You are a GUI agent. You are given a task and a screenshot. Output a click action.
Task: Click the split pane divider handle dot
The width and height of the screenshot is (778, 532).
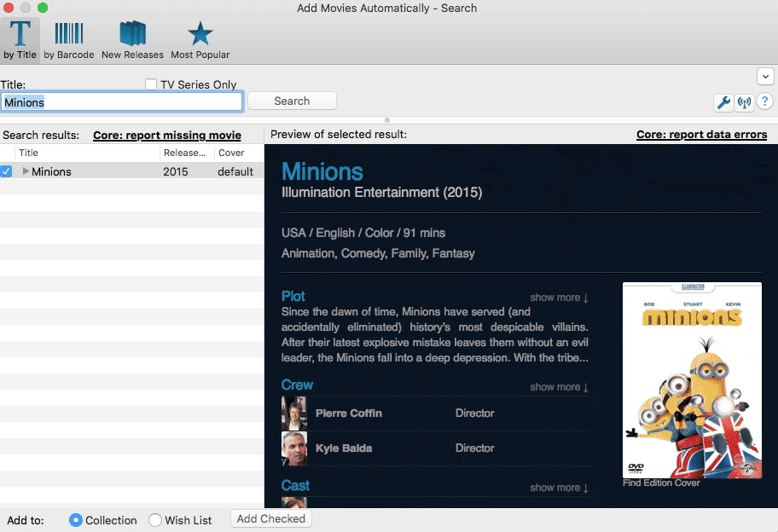(x=387, y=120)
